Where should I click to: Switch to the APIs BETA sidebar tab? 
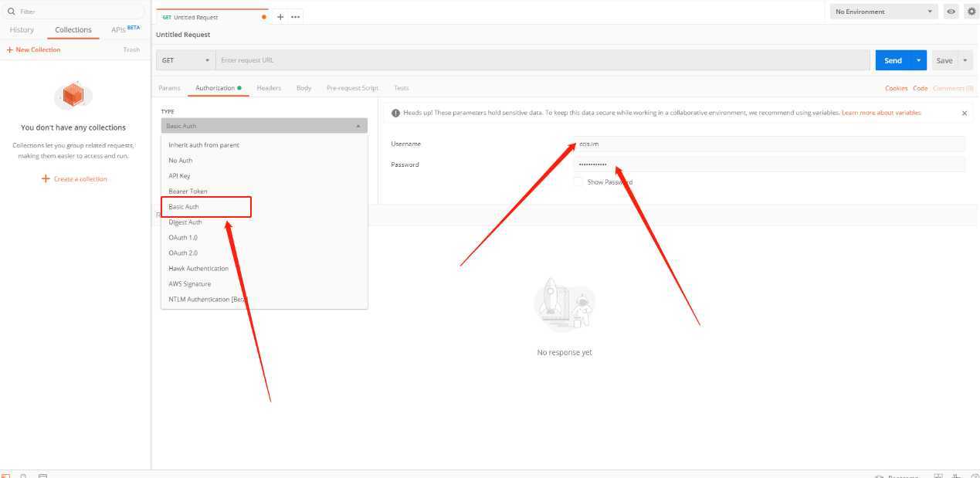click(x=126, y=29)
